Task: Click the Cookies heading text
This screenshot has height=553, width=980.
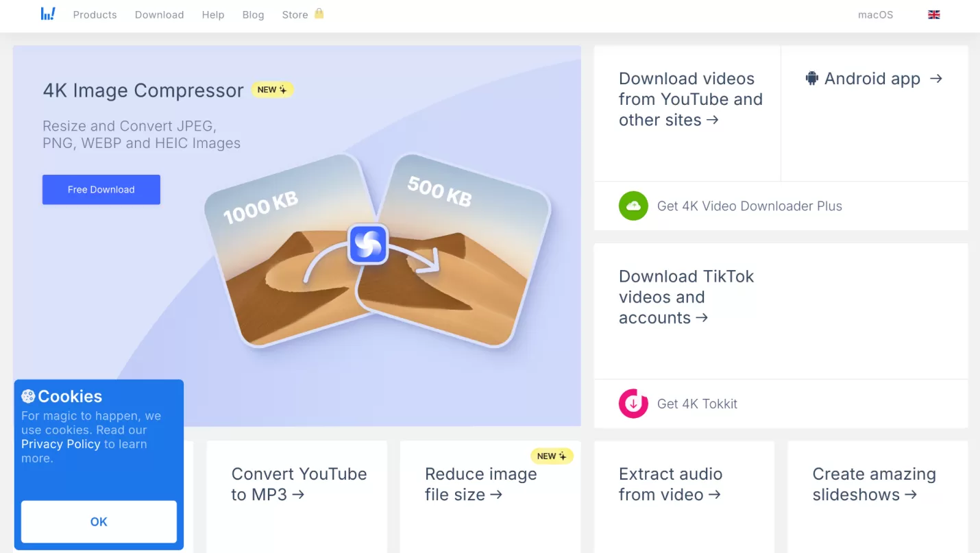Action: pyautogui.click(x=70, y=396)
